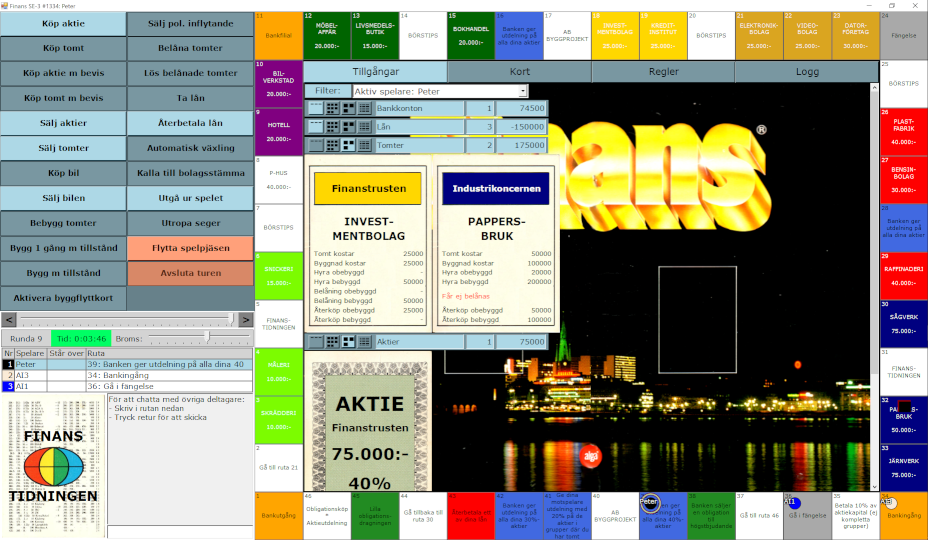Show Aktier in list view
This screenshot has height=540, width=928.
coord(365,342)
